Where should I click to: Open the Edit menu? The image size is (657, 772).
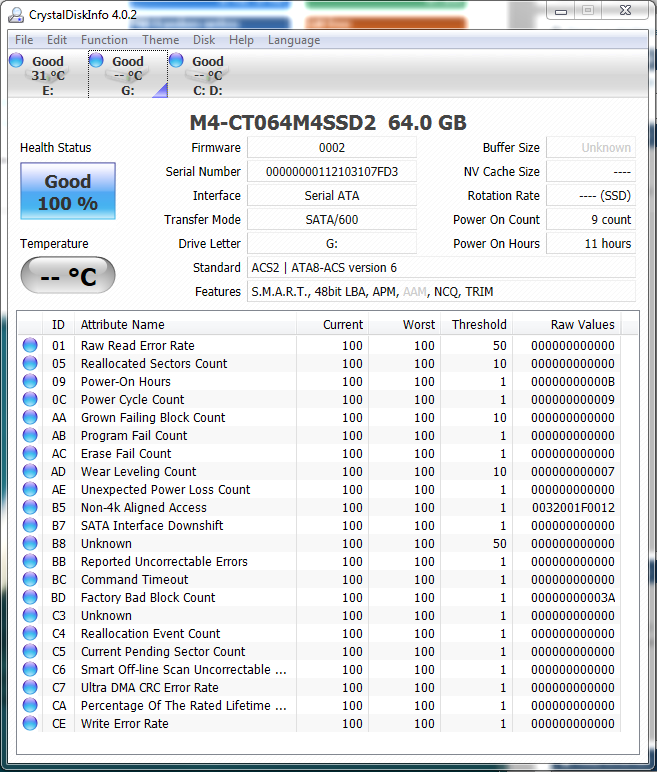click(x=57, y=40)
